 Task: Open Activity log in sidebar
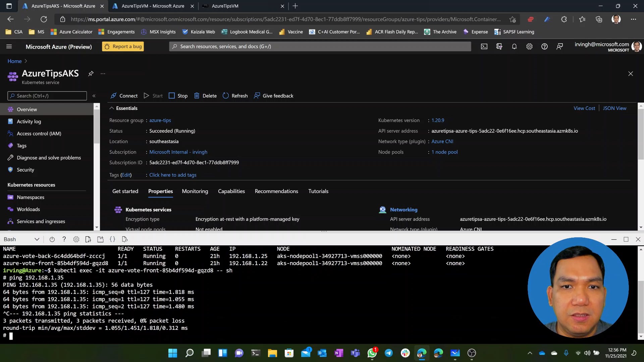coord(47,122)
